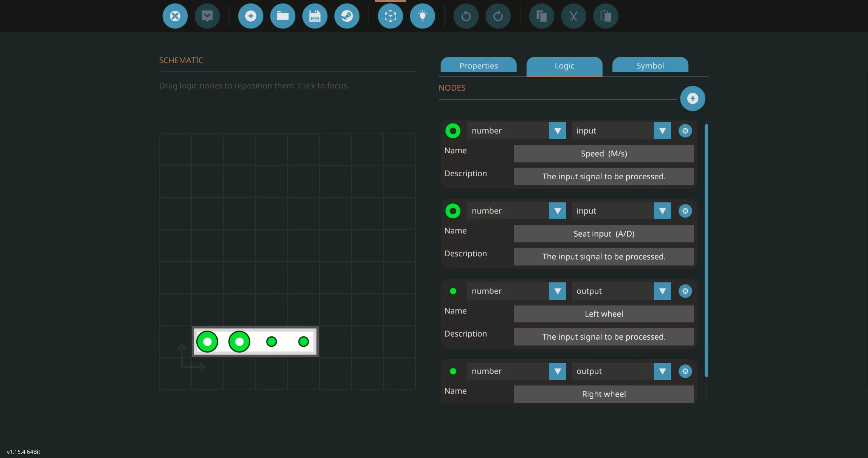Open the Steam workshop icon
This screenshot has width=868, height=458.
pyautogui.click(x=347, y=16)
